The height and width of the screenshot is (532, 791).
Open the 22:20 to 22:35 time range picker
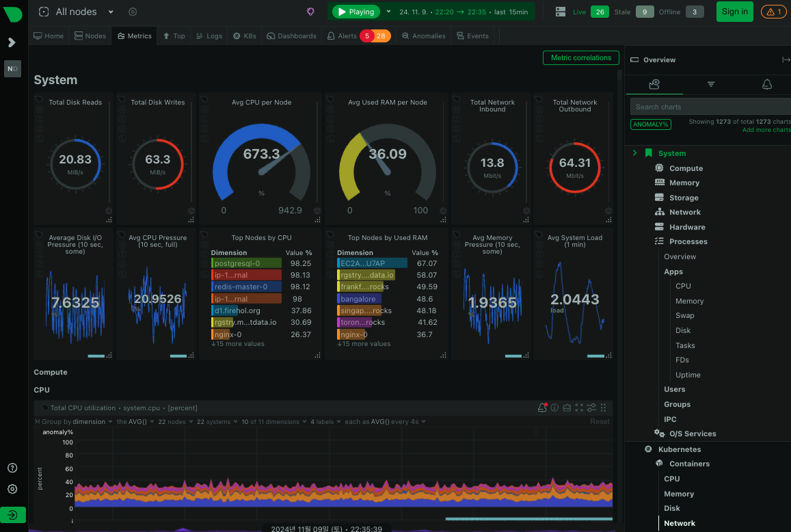464,12
